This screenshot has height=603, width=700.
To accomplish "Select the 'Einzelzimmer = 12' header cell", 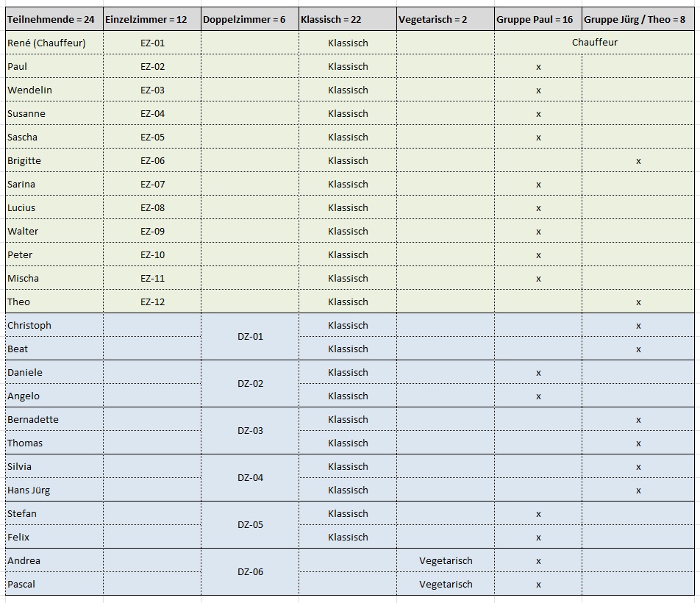I will tap(151, 20).
